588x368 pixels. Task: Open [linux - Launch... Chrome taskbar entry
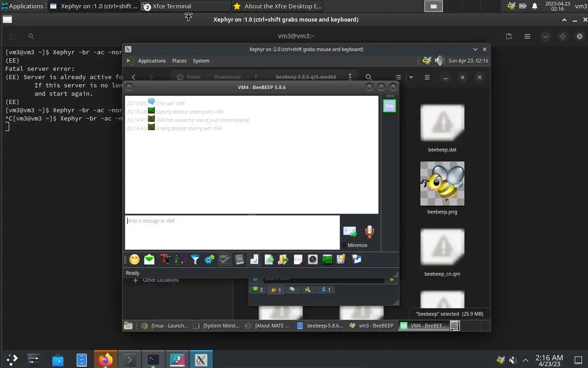pos(164,326)
